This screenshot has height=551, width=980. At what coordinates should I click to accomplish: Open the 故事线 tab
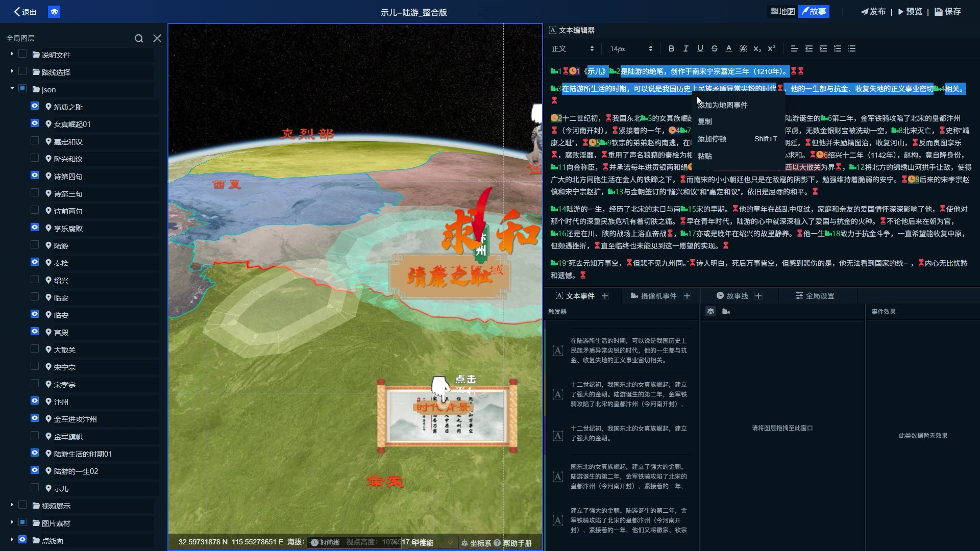tap(732, 296)
